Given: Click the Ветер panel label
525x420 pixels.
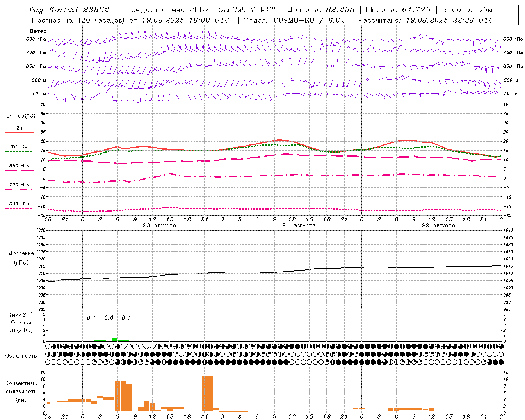Looking at the screenshot, I should pos(38,31).
